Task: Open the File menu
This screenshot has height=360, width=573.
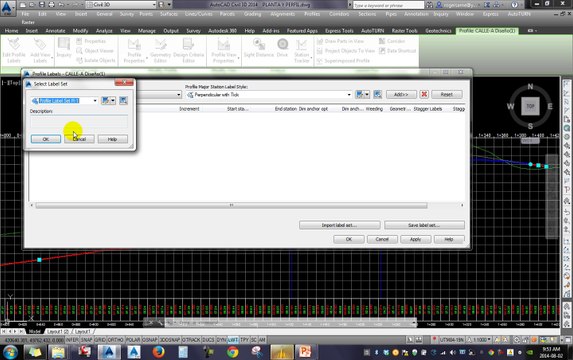Action: 25,14
